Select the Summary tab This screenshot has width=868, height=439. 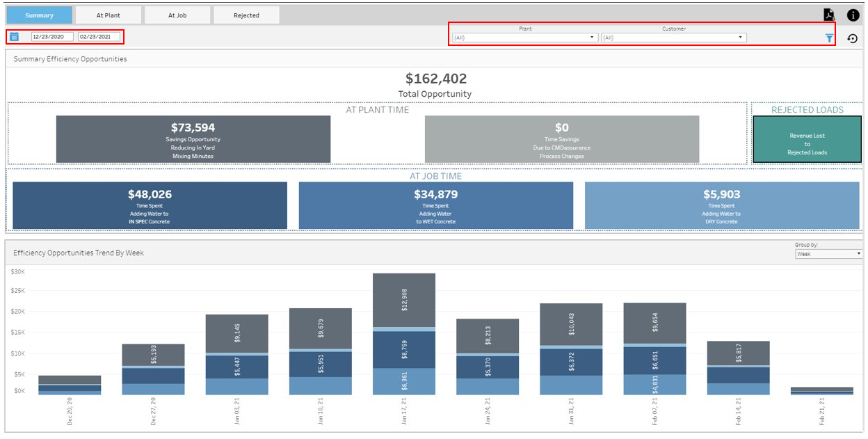[40, 15]
